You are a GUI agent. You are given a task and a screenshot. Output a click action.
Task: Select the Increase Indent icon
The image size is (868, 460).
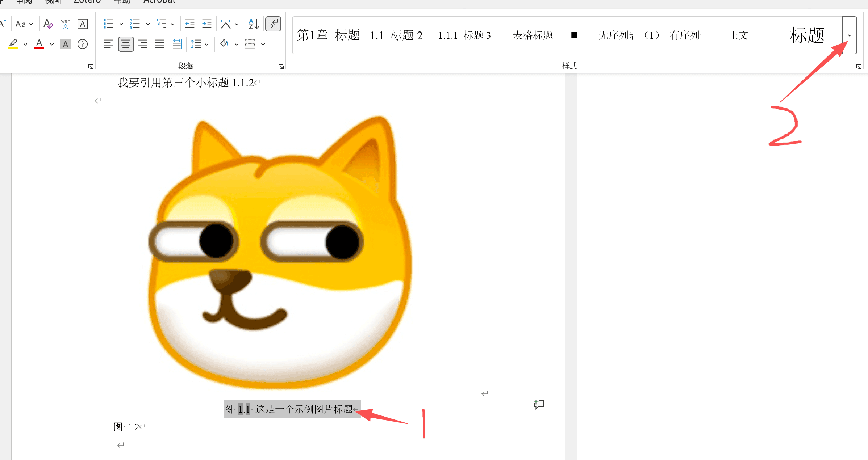206,24
